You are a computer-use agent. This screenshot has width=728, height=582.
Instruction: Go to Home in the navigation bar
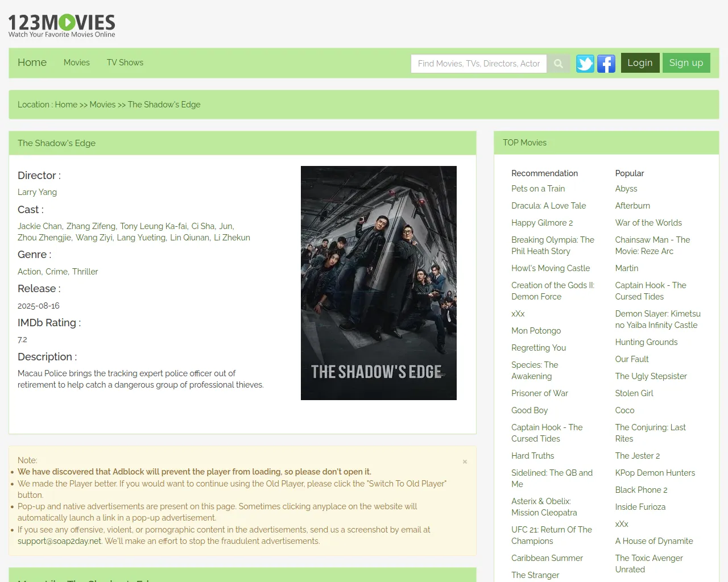[x=32, y=63]
